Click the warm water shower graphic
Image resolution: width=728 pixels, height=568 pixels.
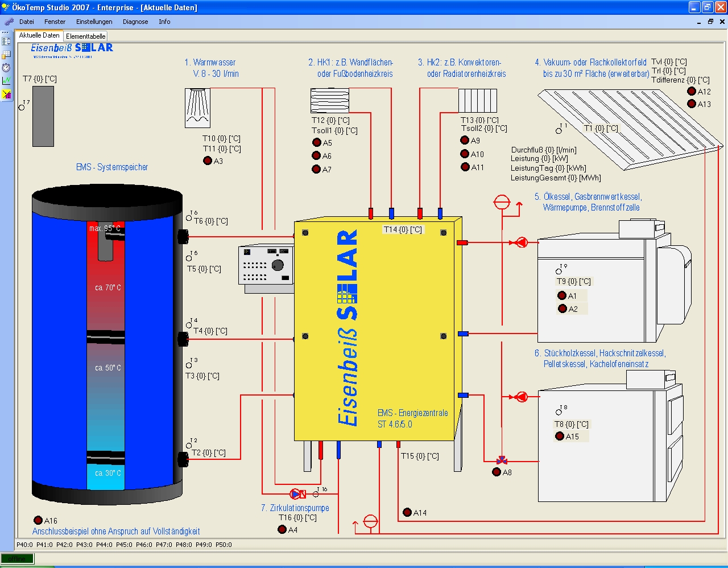[197, 108]
